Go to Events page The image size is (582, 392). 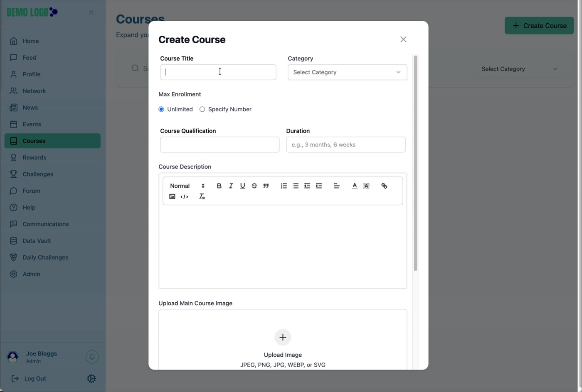click(52, 124)
